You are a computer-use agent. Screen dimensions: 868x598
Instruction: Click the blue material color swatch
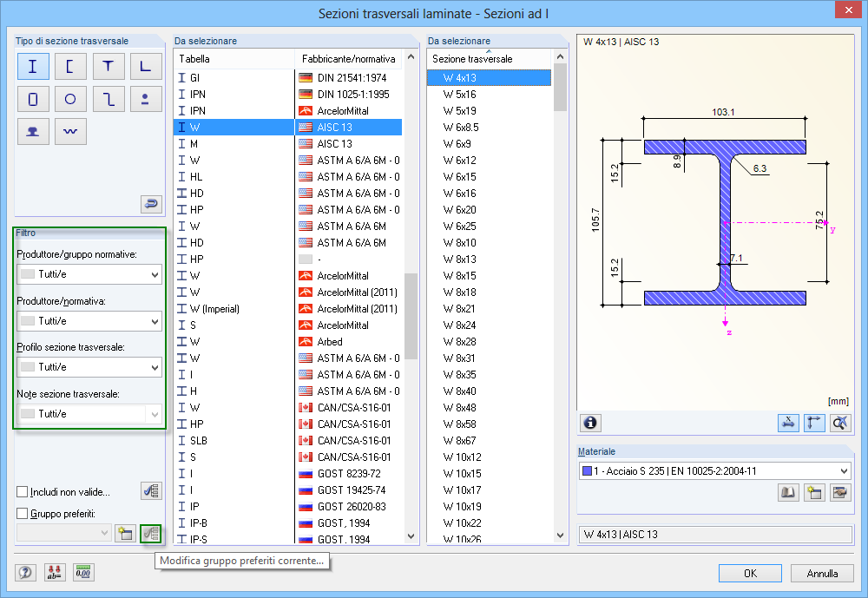587,471
